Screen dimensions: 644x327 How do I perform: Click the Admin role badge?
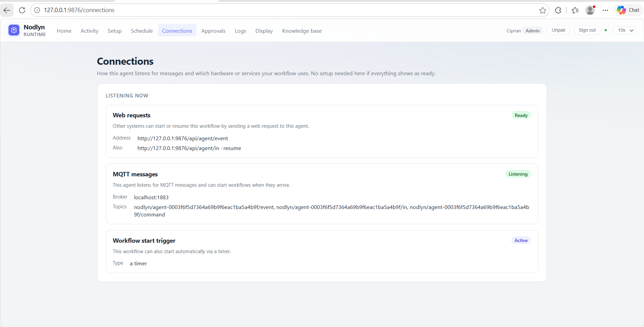532,31
